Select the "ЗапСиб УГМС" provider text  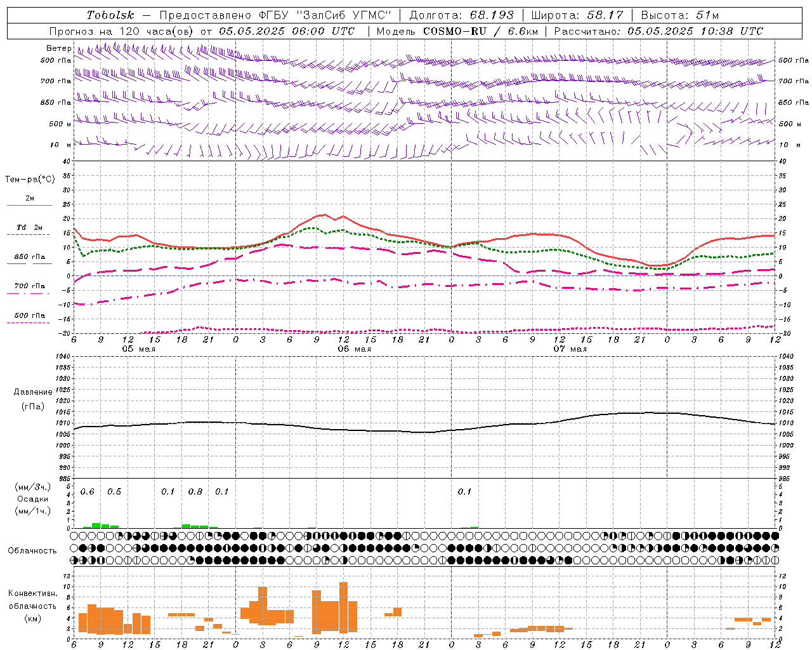[344, 15]
